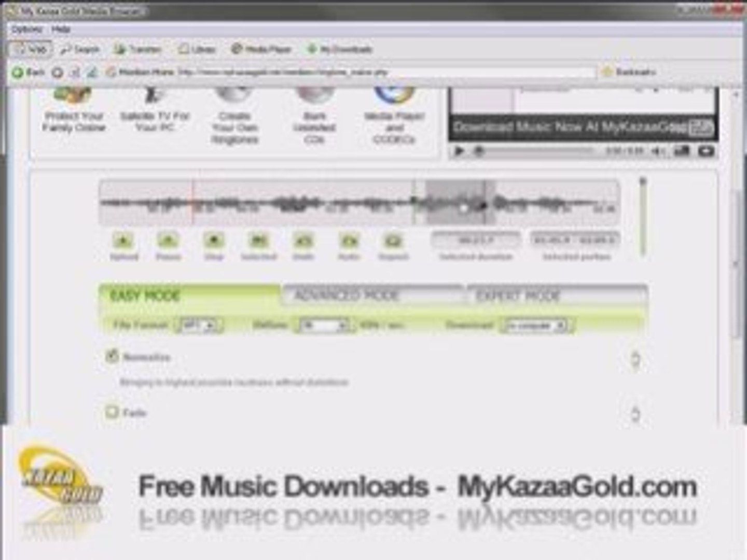Expand the Normalize section arrow
This screenshot has height=560, width=747.
click(635, 359)
